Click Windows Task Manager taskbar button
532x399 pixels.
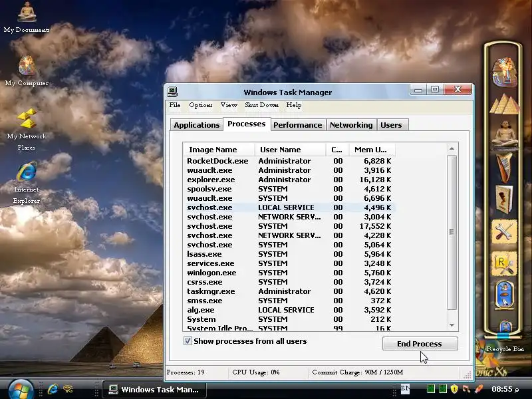154,390
